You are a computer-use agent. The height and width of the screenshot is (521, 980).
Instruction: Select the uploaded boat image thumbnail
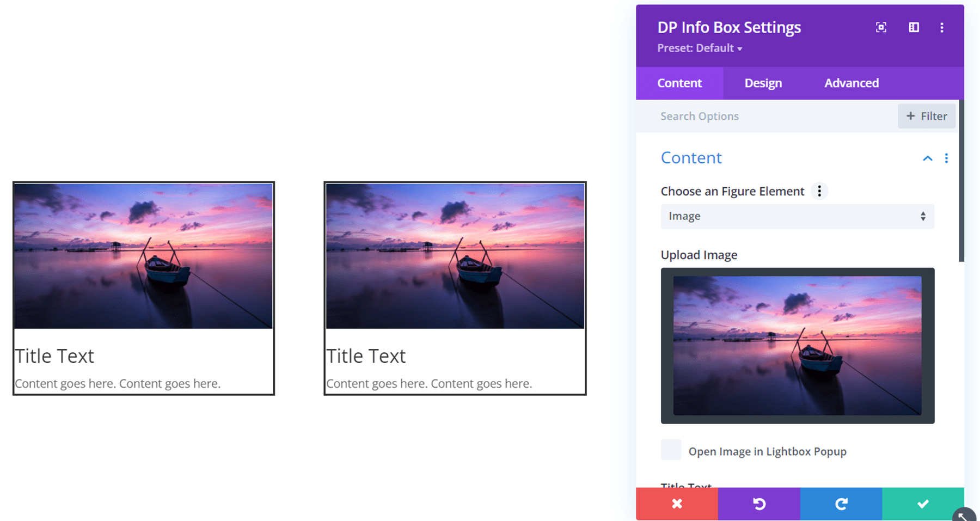click(797, 345)
